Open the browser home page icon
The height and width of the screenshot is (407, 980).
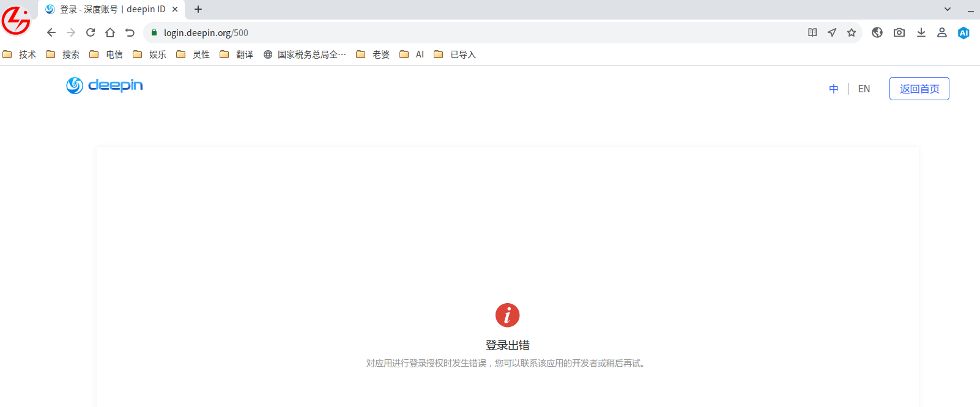point(110,32)
